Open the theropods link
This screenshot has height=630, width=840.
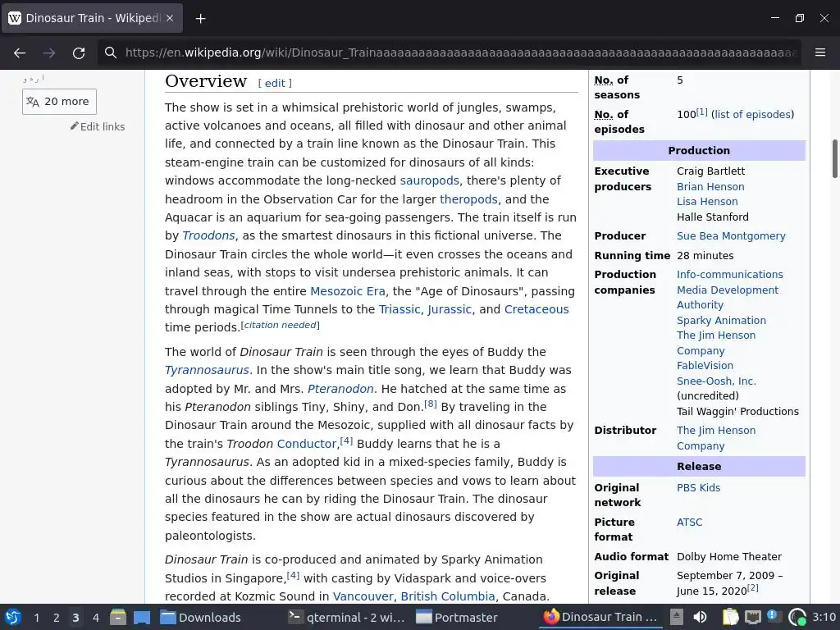[x=468, y=199]
